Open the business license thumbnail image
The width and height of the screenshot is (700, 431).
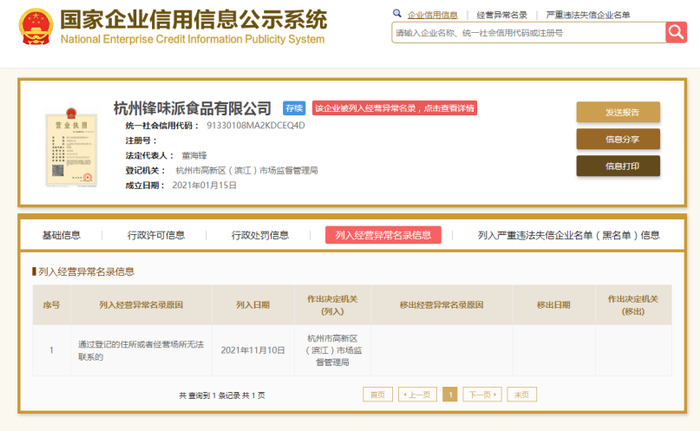71,147
